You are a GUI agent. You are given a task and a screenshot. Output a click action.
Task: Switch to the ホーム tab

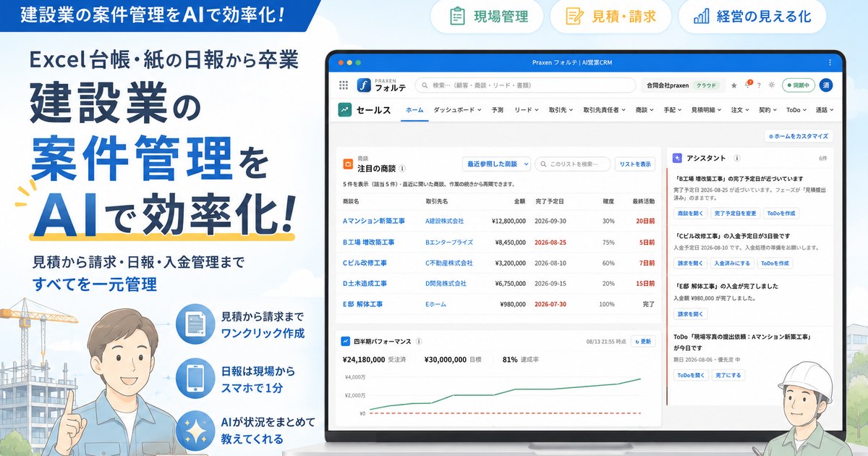coord(414,110)
